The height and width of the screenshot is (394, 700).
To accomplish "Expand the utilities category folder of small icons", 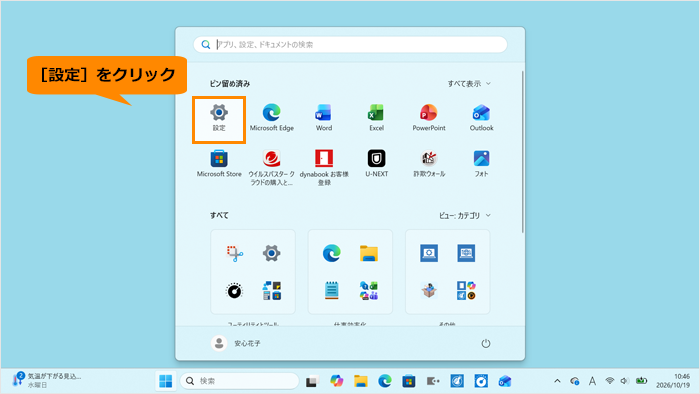I will click(271, 290).
